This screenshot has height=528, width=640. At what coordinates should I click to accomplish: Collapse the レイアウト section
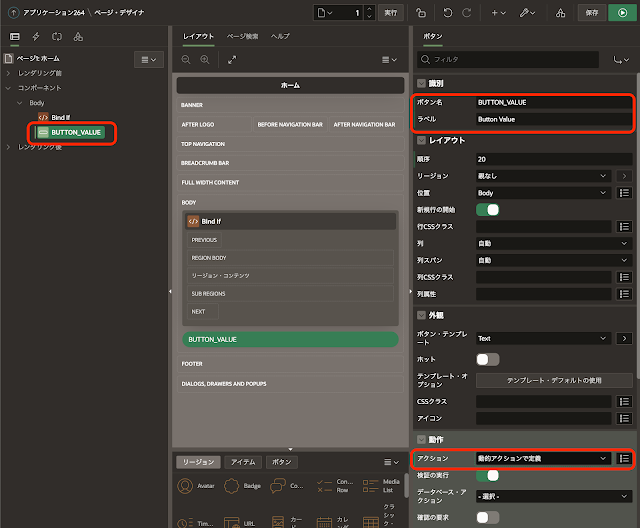tap(421, 140)
